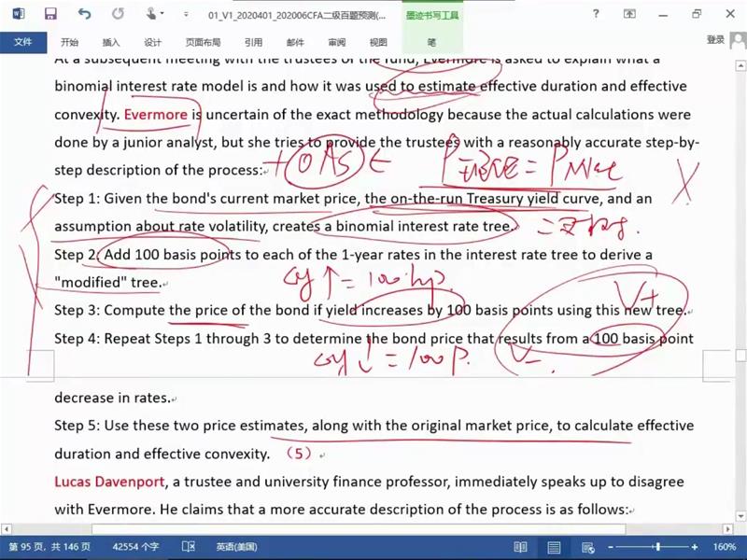Click the Save icon in quick access toolbar
The height and width of the screenshot is (560, 747).
(50, 14)
